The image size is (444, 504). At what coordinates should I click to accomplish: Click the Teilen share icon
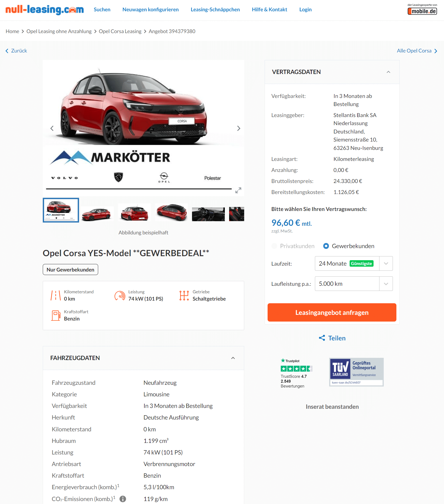(x=322, y=338)
